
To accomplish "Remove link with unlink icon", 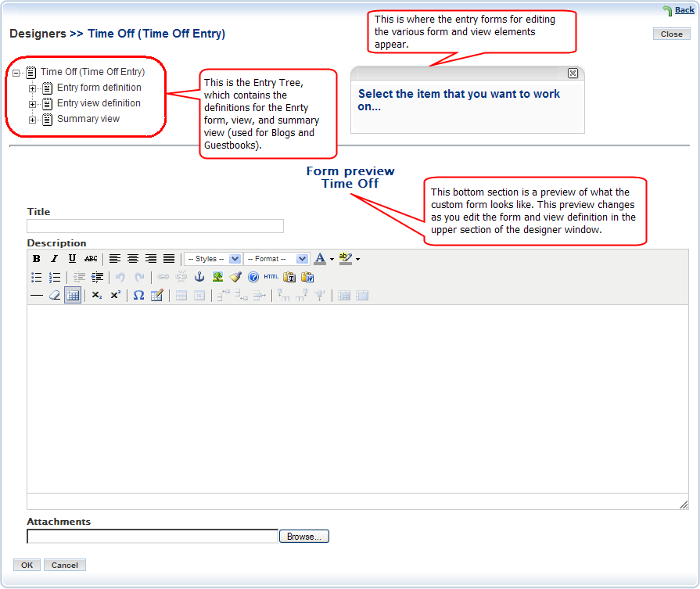I will (x=181, y=278).
